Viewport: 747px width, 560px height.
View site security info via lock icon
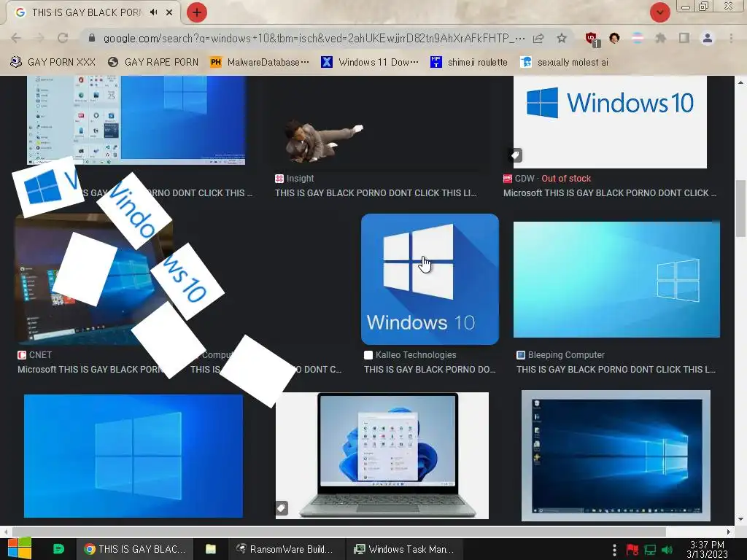[x=92, y=38]
